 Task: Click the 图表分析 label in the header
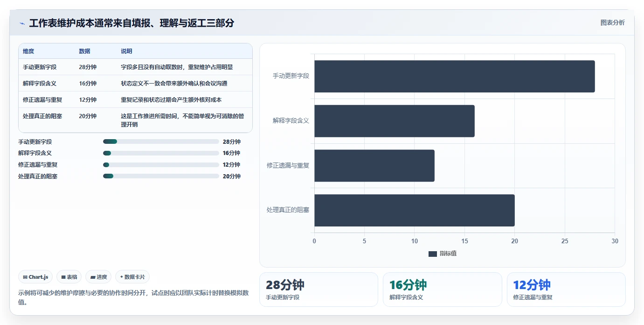tap(612, 23)
